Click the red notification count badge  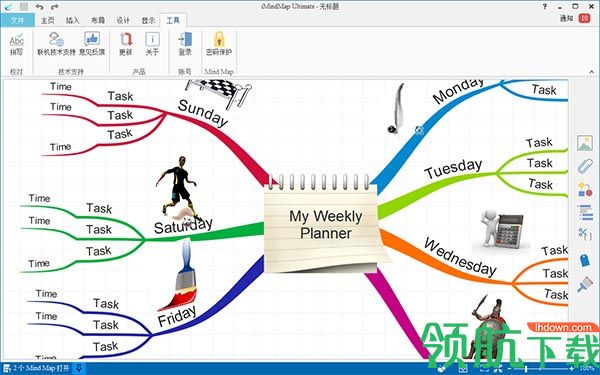coord(584,18)
